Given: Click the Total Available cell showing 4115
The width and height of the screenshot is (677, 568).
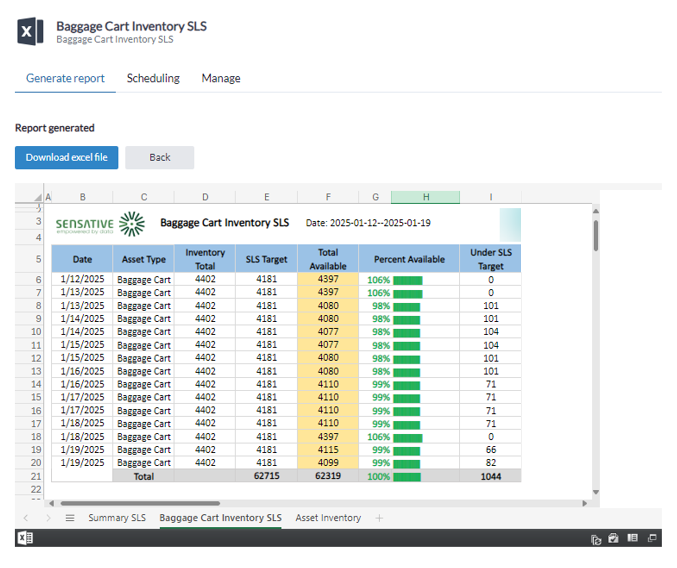Looking at the screenshot, I should [328, 450].
